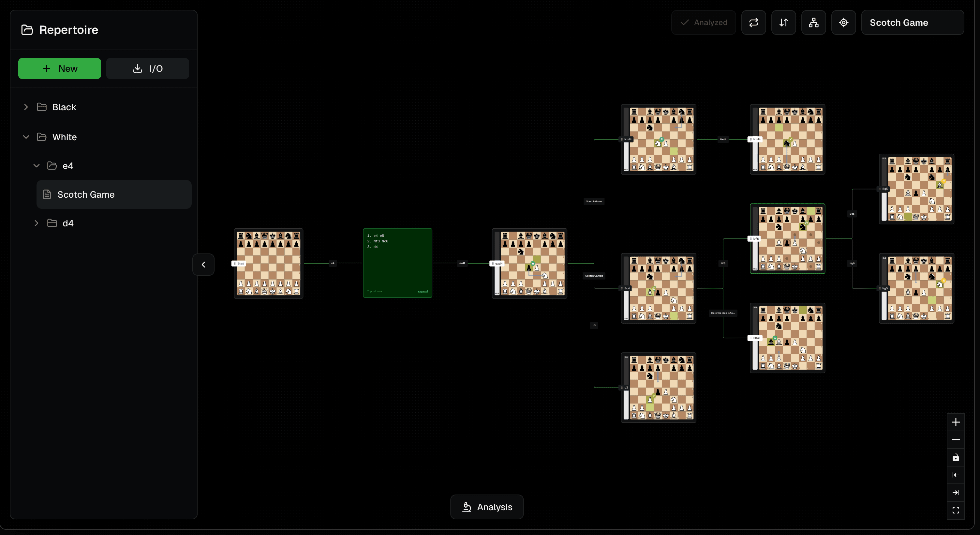Viewport: 980px width, 535px height.
Task: Click the sync/refresh icon in the top toolbar
Action: pyautogui.click(x=754, y=23)
